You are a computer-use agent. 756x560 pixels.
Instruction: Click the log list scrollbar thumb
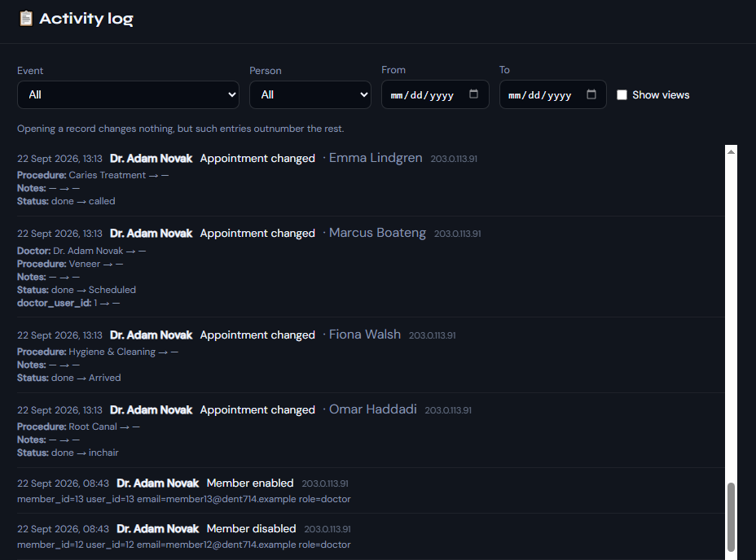tap(731, 517)
